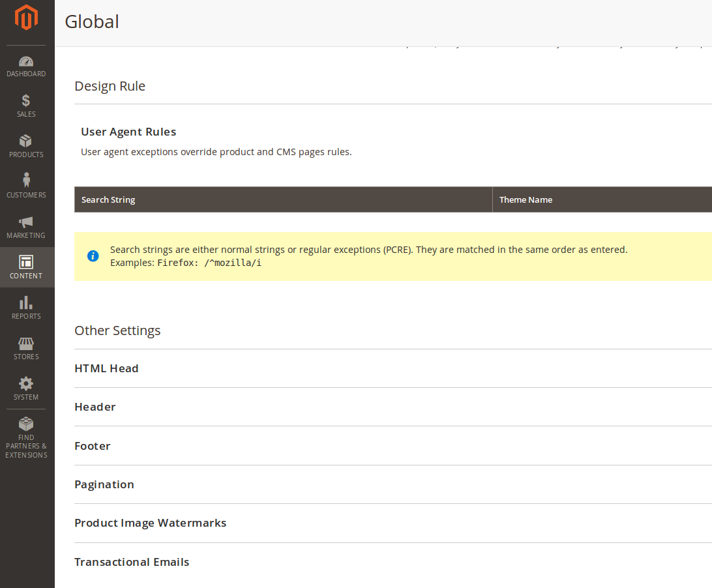Click the Theme Name column header
The height and width of the screenshot is (588, 712).
point(526,199)
